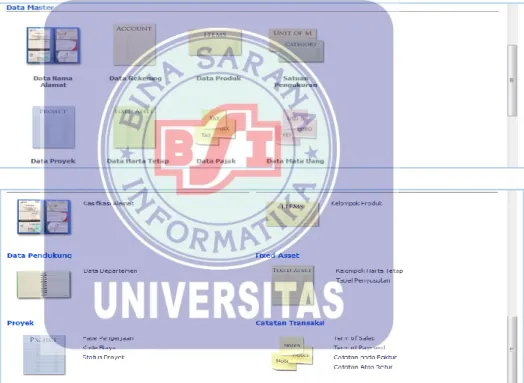Open the Catatan pada Faktur link
Image resolution: width=524 pixels, height=383 pixels.
[x=365, y=357]
